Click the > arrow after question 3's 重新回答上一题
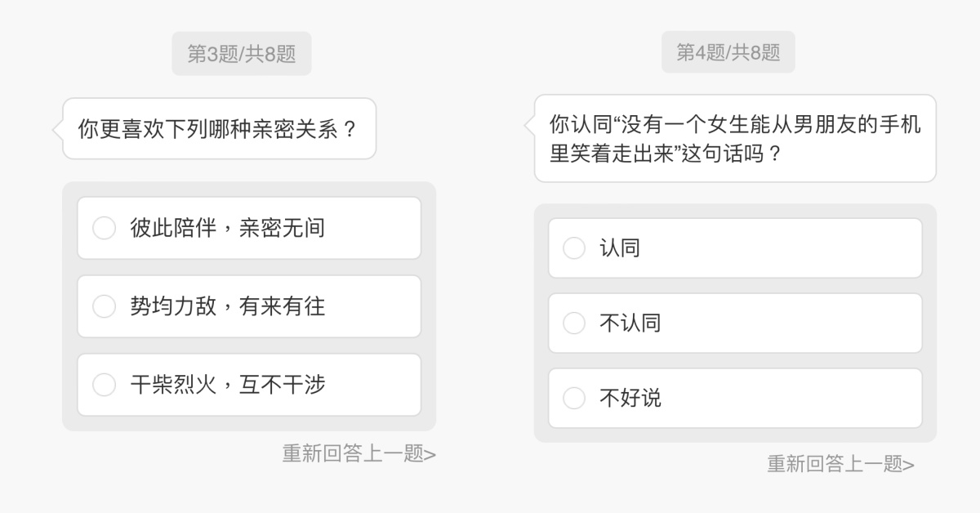The width and height of the screenshot is (980, 513). [x=430, y=454]
